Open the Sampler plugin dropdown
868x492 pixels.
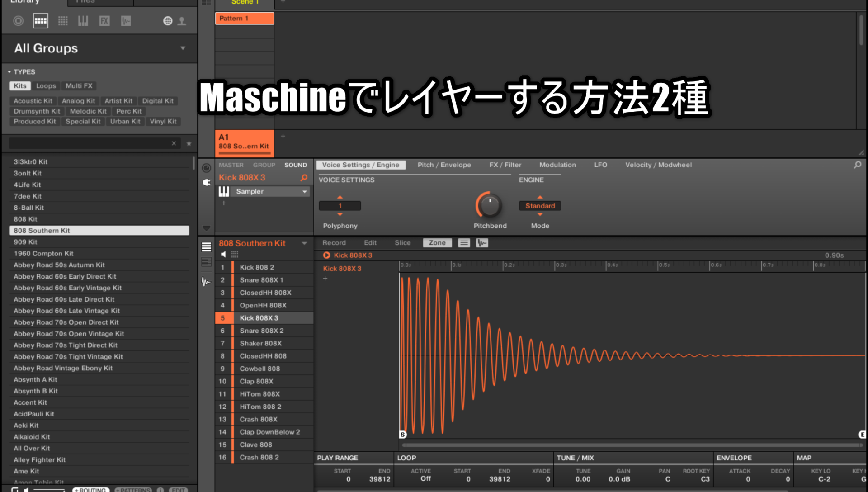tap(304, 192)
